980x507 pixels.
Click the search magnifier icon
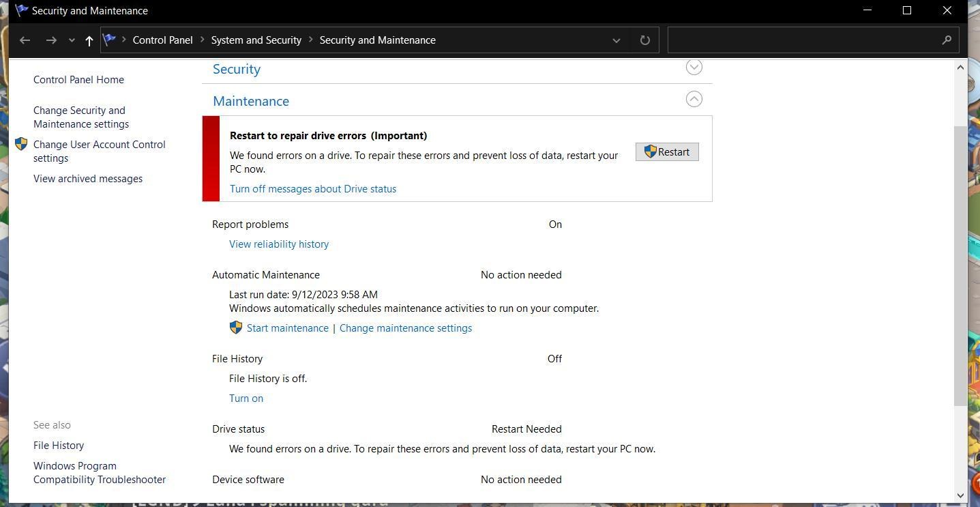pyautogui.click(x=947, y=40)
